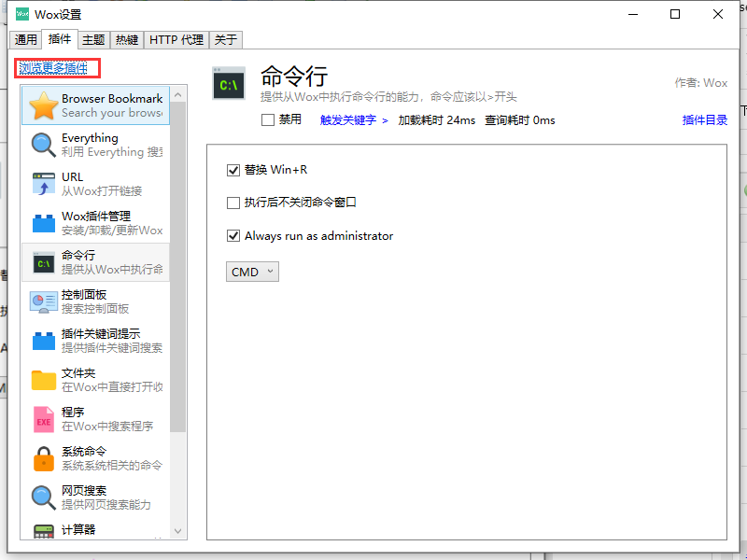Uncheck 替换 Win+R option
This screenshot has width=747, height=560.
[233, 170]
